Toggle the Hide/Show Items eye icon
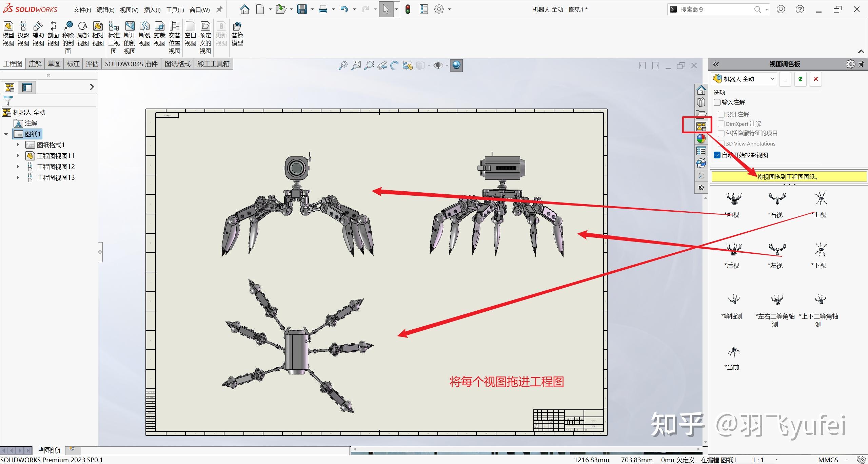This screenshot has width=868, height=464. (x=438, y=65)
